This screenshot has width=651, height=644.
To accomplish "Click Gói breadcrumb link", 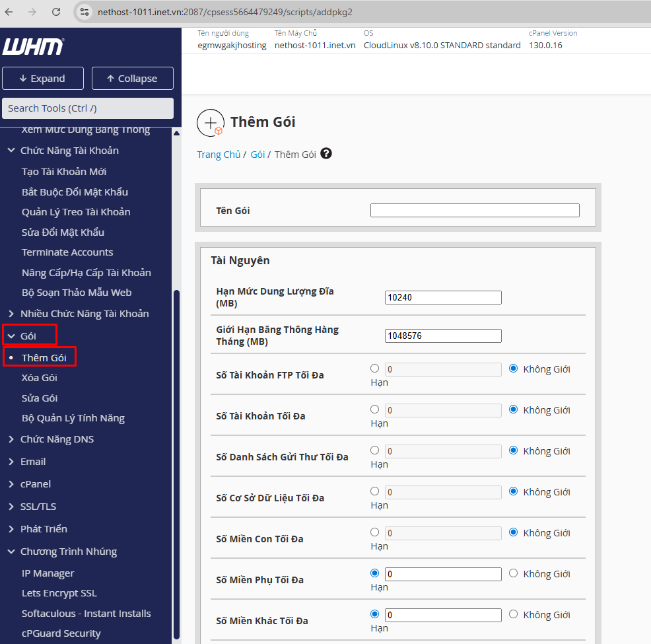I will (257, 155).
